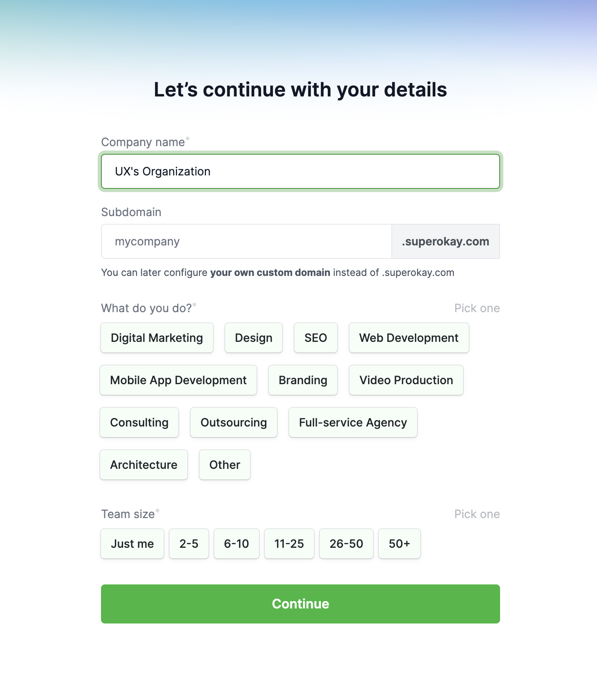Click the Company name input field
Screen dimensions: 597x700
point(300,171)
